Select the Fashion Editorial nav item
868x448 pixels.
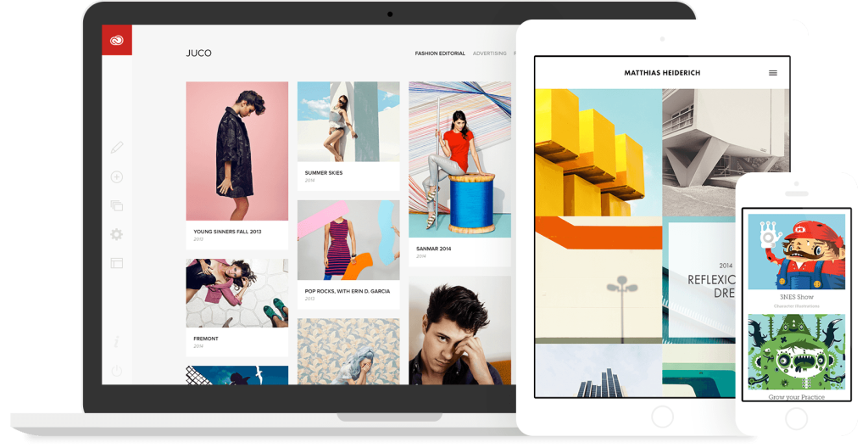coord(440,53)
